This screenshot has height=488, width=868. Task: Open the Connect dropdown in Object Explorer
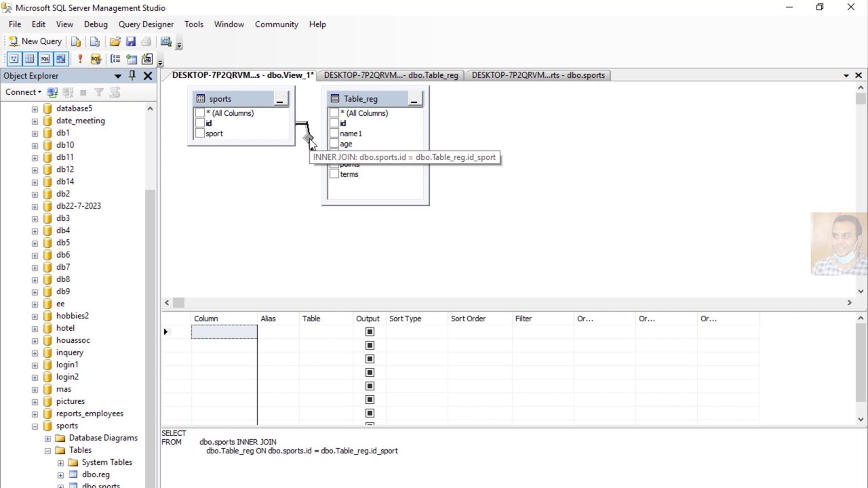click(x=23, y=92)
